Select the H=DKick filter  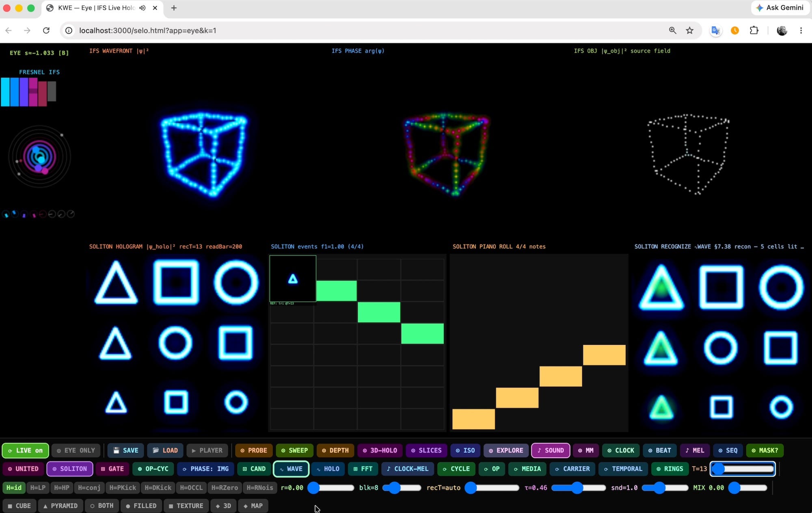tap(158, 487)
